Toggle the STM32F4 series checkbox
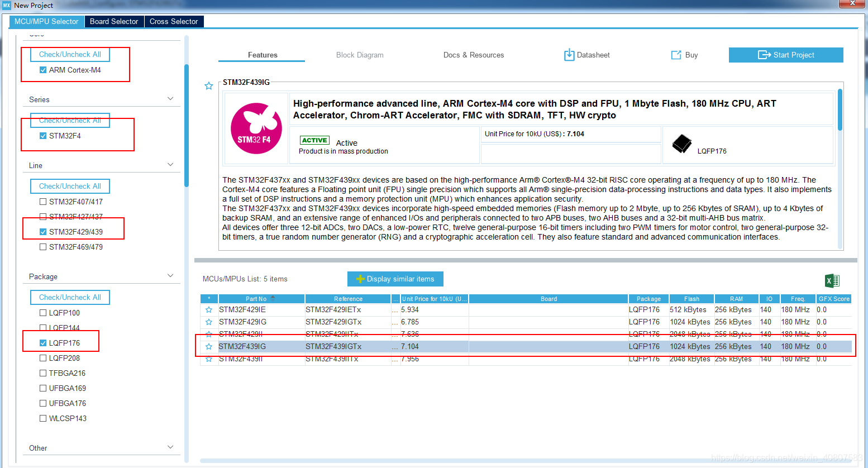 (43, 136)
